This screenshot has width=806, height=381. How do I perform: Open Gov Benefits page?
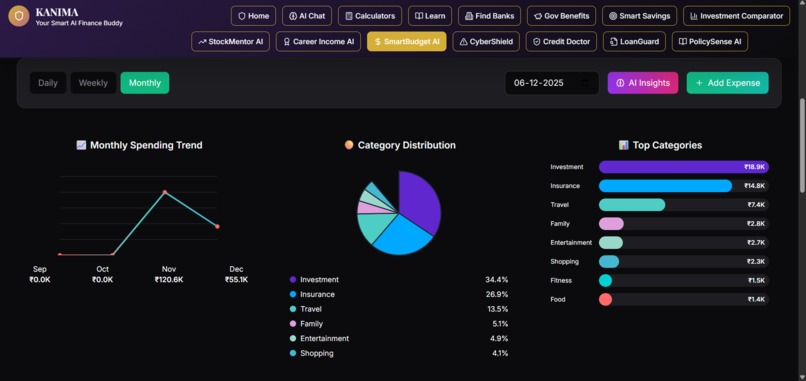[x=561, y=16]
